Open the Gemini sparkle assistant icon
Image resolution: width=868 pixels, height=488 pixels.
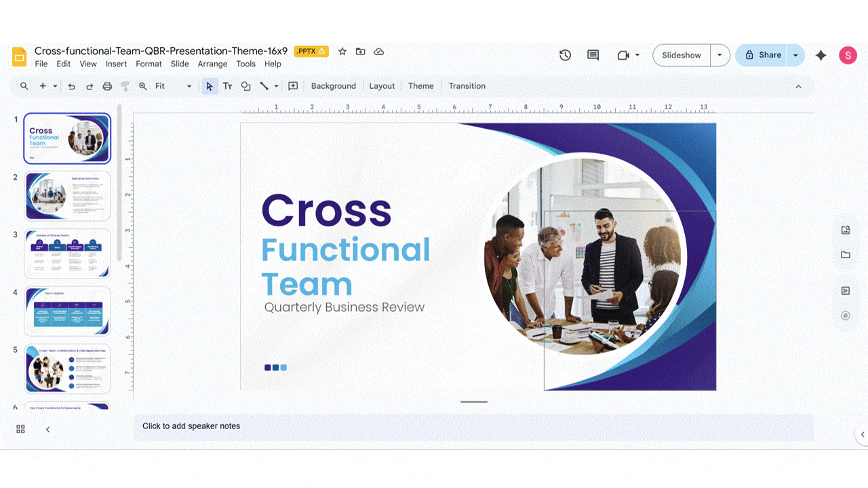tap(821, 55)
